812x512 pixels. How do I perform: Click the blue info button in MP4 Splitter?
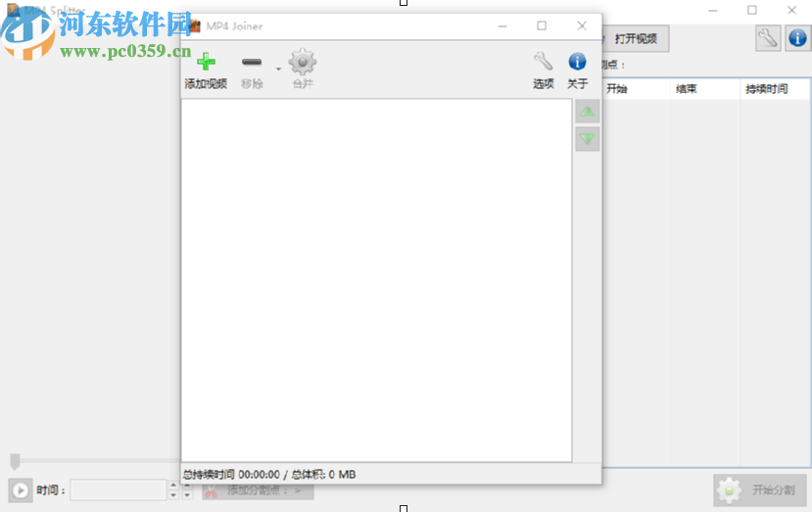(x=797, y=38)
